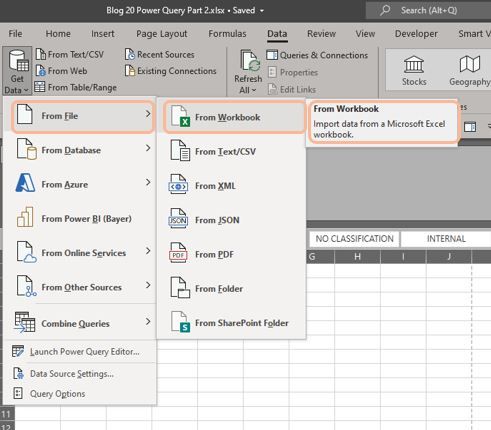The width and height of the screenshot is (491, 430).
Task: Expand the Combine Queries submenu arrow
Action: coord(148,321)
